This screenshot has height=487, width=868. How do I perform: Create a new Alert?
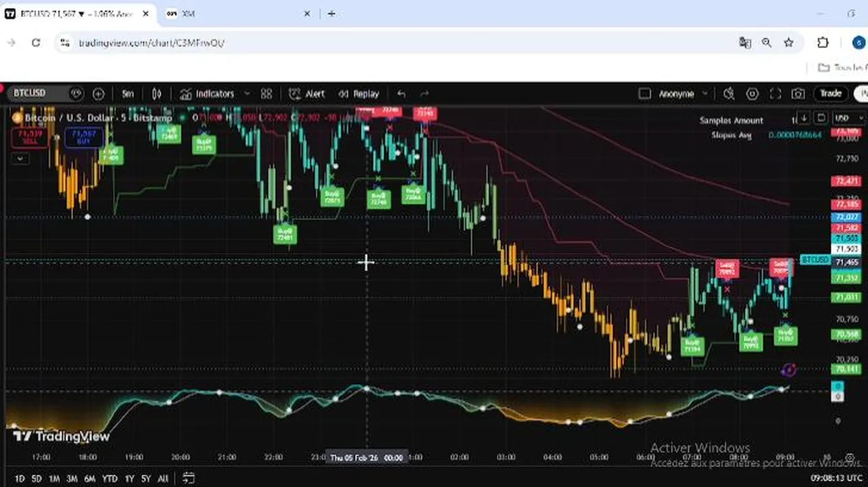coord(307,94)
